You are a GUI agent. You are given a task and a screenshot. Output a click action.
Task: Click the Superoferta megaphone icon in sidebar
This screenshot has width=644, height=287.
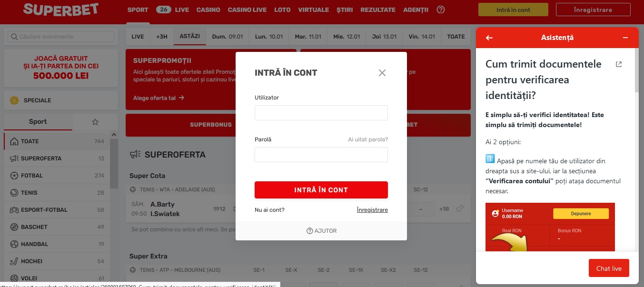pyautogui.click(x=14, y=158)
